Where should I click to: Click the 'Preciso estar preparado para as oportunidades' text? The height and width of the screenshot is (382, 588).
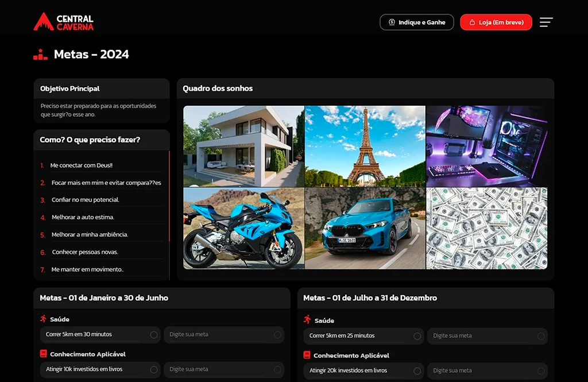[x=98, y=106]
